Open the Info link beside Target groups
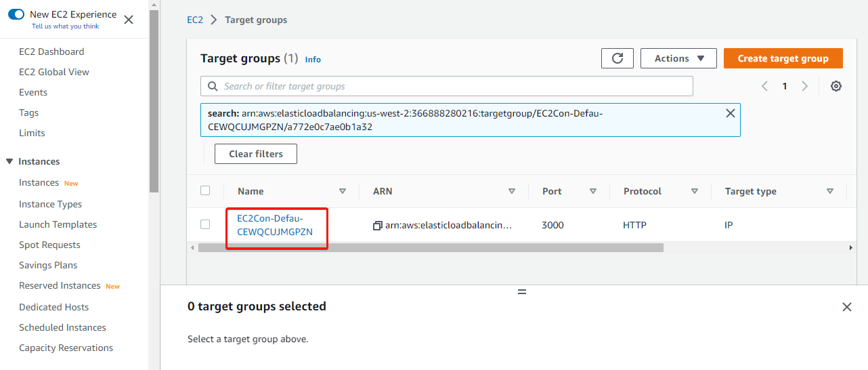 (x=313, y=60)
